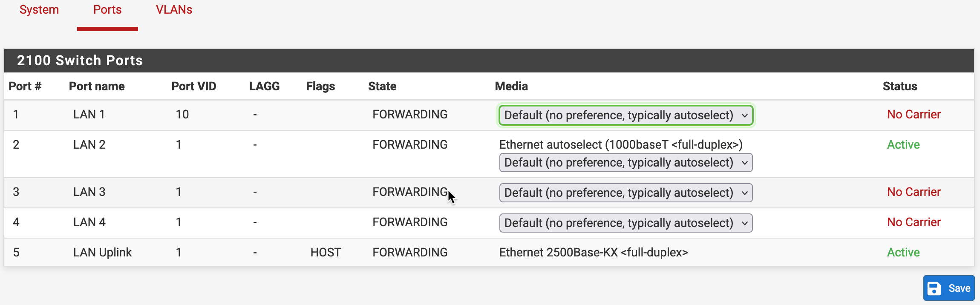Go to the VLANs tab
Screen dimensions: 980x305
coord(174,10)
